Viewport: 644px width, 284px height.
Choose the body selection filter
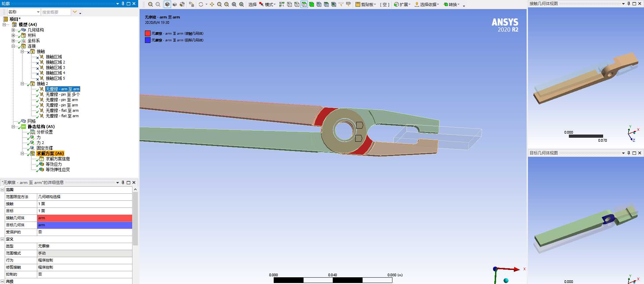click(x=312, y=4)
